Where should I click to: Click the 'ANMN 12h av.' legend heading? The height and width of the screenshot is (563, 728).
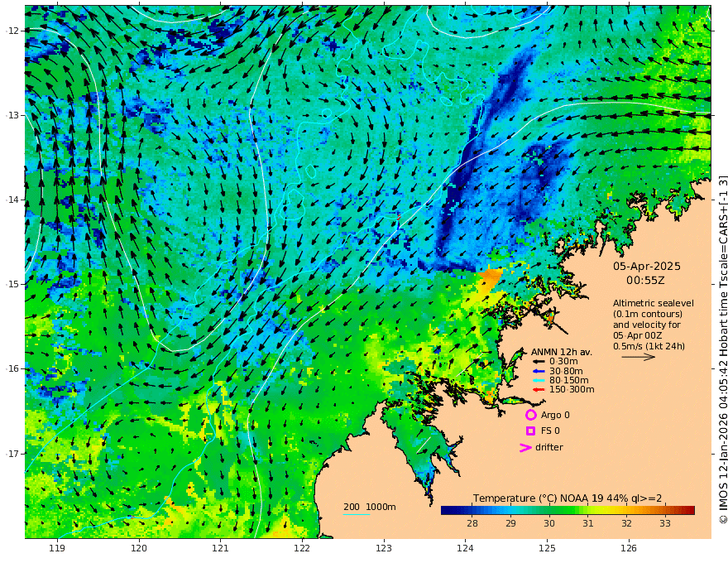pos(562,352)
